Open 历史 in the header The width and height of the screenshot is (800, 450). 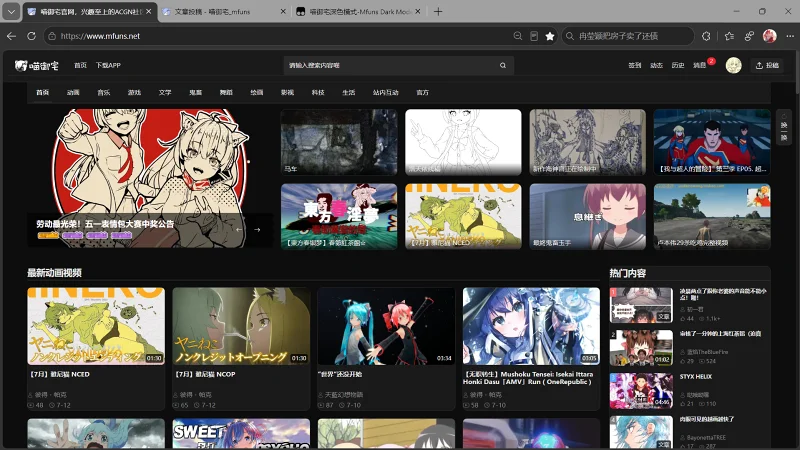pos(678,65)
